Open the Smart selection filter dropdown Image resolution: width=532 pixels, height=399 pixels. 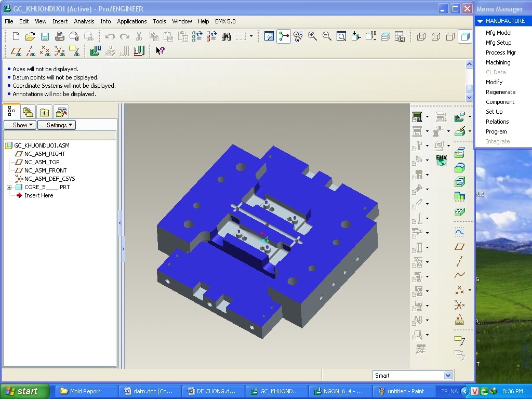[x=448, y=376]
